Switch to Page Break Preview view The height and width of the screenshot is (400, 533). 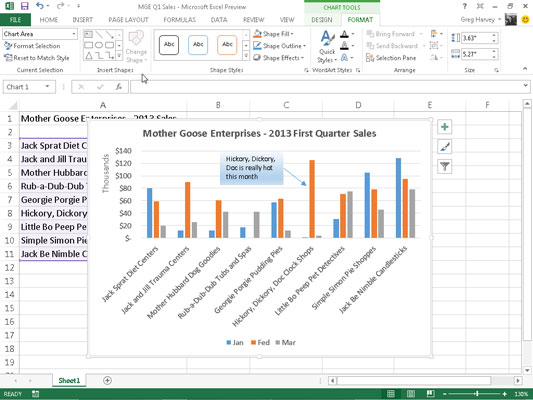(430, 394)
